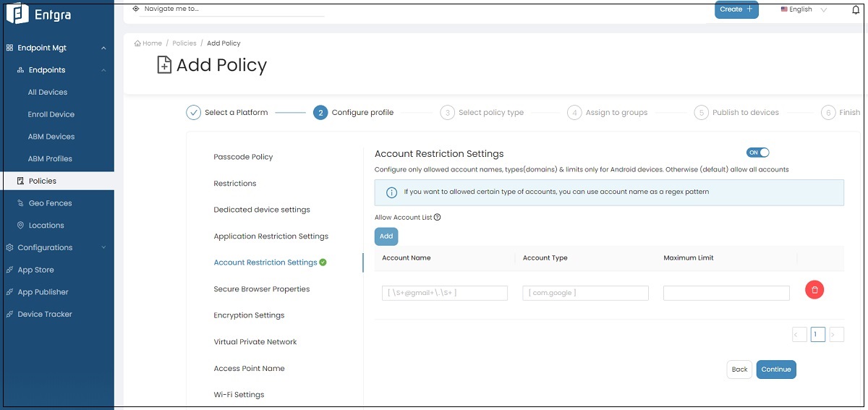
Task: Go to next page arrow
Action: [x=836, y=335]
